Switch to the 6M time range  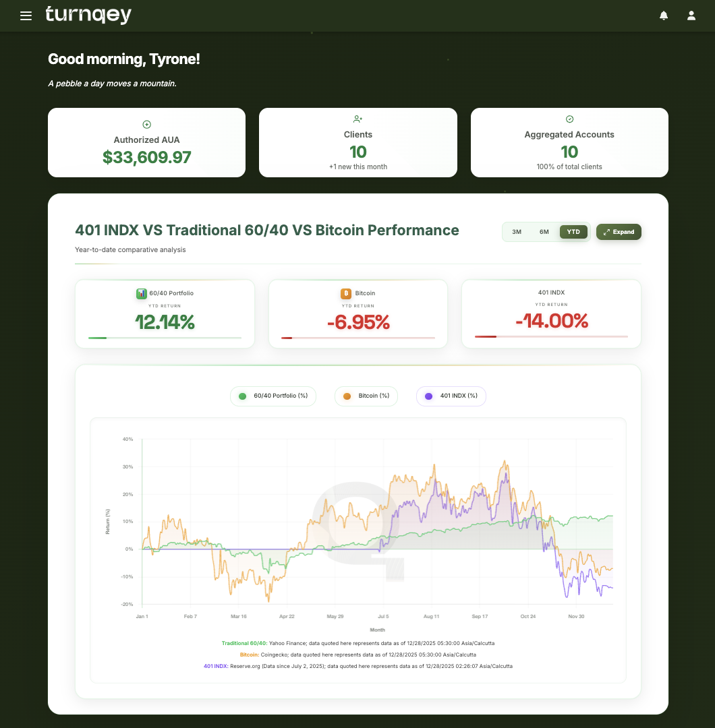point(544,232)
